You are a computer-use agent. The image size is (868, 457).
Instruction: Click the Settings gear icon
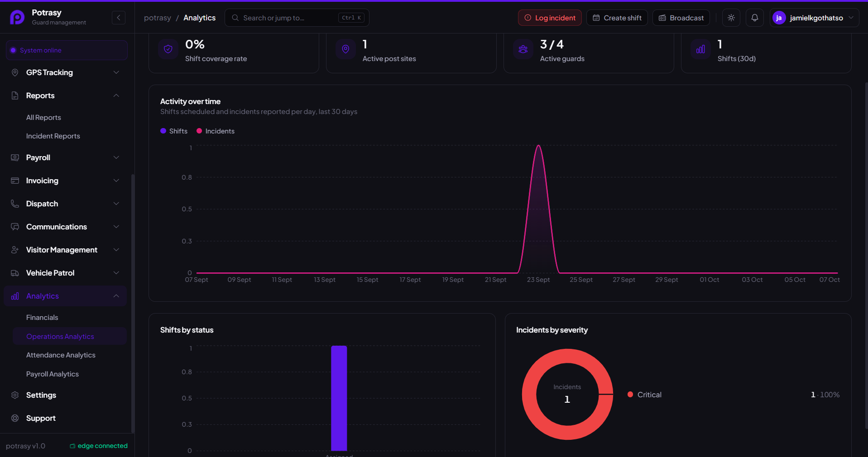click(x=15, y=395)
